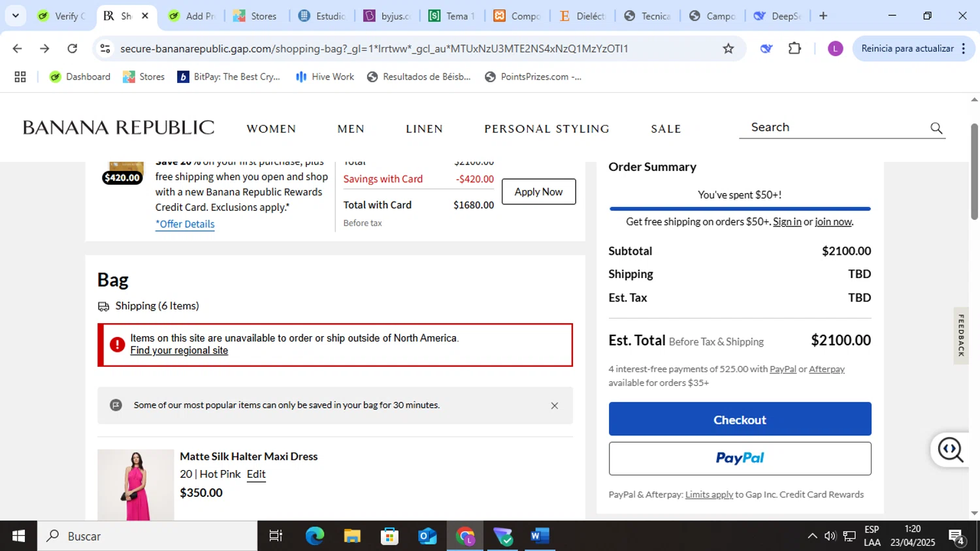The width and height of the screenshot is (980, 551).
Task: Open the Chrome profile avatar
Action: coord(835,48)
